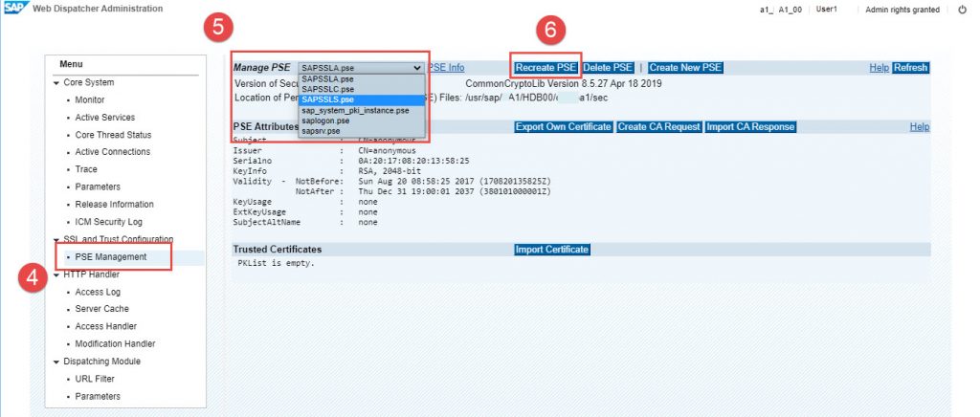Click Create New PSE button
Image resolution: width=980 pixels, height=417 pixels.
(685, 67)
